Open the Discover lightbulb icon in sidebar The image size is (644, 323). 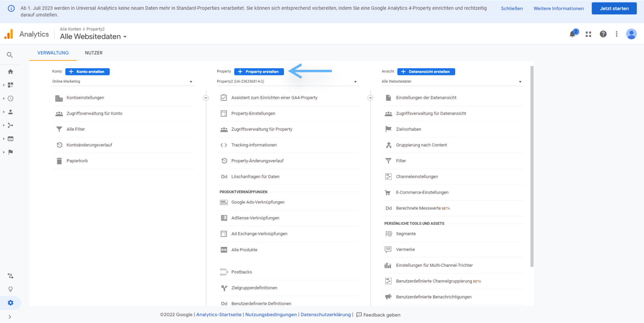point(10,289)
